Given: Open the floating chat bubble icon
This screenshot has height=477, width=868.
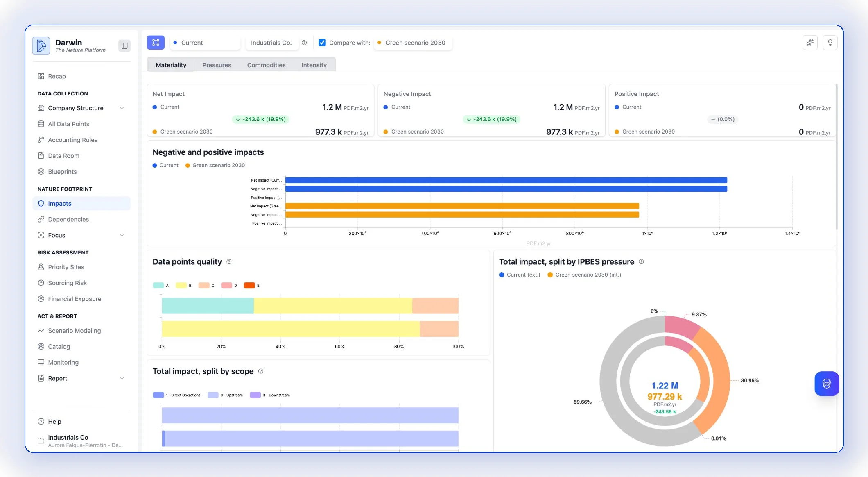Looking at the screenshot, I should click(x=827, y=384).
